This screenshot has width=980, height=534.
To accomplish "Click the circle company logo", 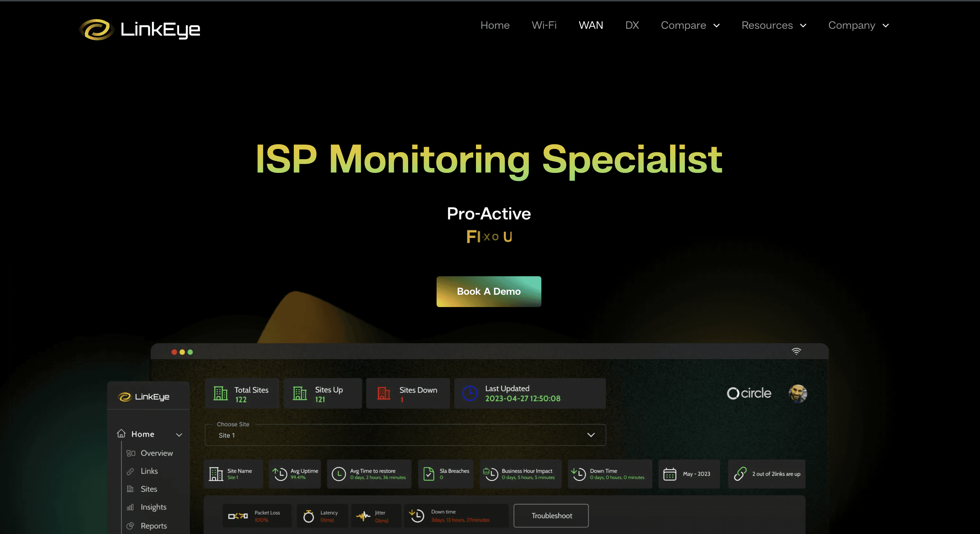I will pyautogui.click(x=749, y=393).
